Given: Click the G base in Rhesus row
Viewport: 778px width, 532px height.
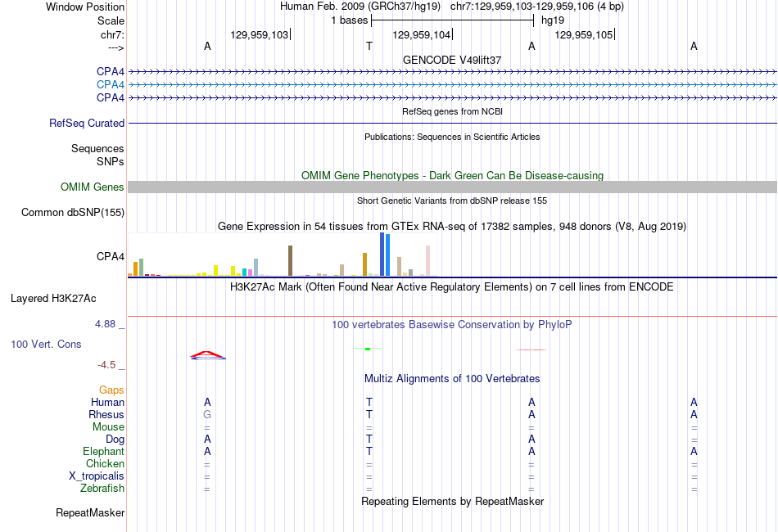Looking at the screenshot, I should click(207, 414).
